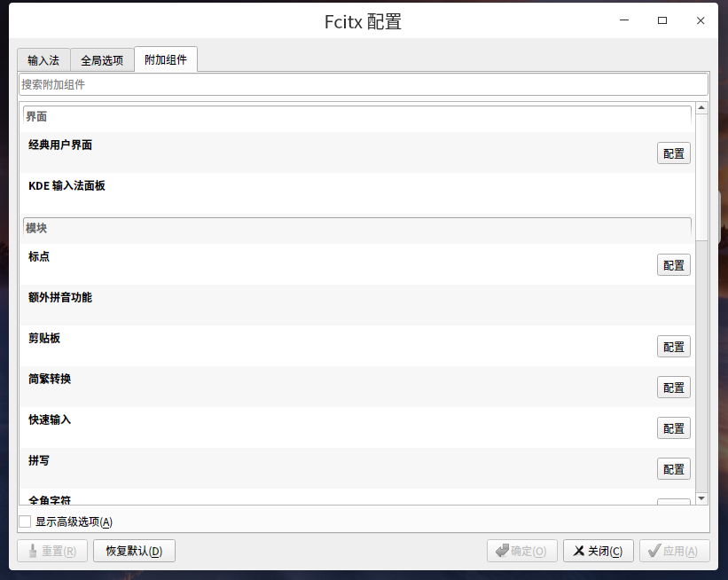Apply changes with the 应用 button
The width and height of the screenshot is (728, 580).
click(674, 550)
